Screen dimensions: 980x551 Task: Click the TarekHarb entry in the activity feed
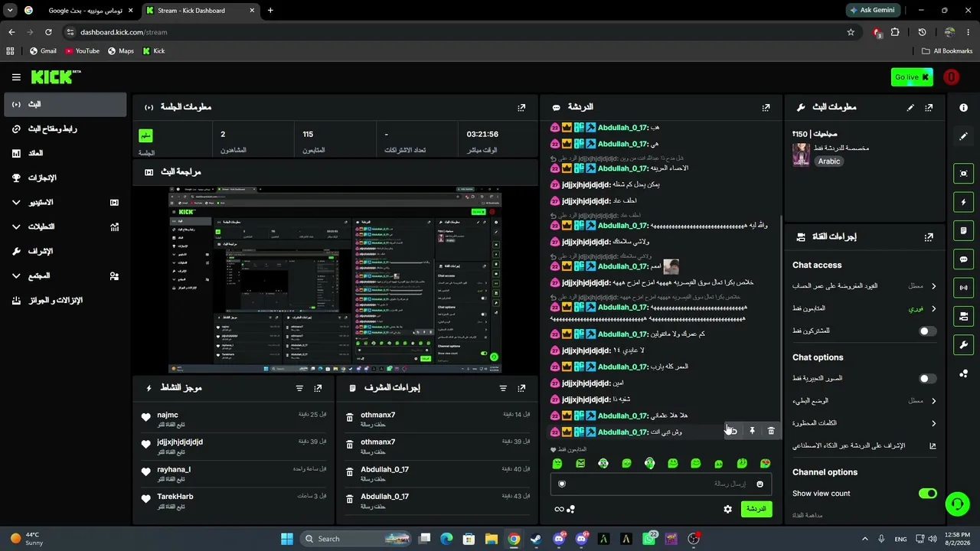(234, 501)
